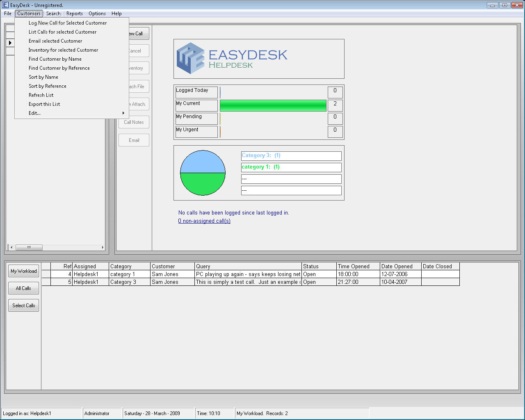This screenshot has width=525, height=420.
Task: Click the Time Opened column header
Action: (x=358, y=267)
